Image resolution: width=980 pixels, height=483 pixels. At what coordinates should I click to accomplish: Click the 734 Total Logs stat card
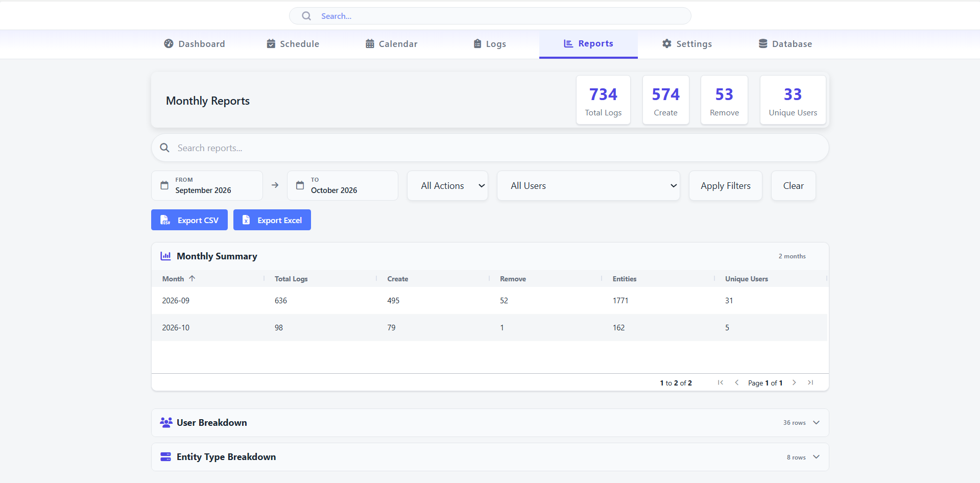[603, 100]
